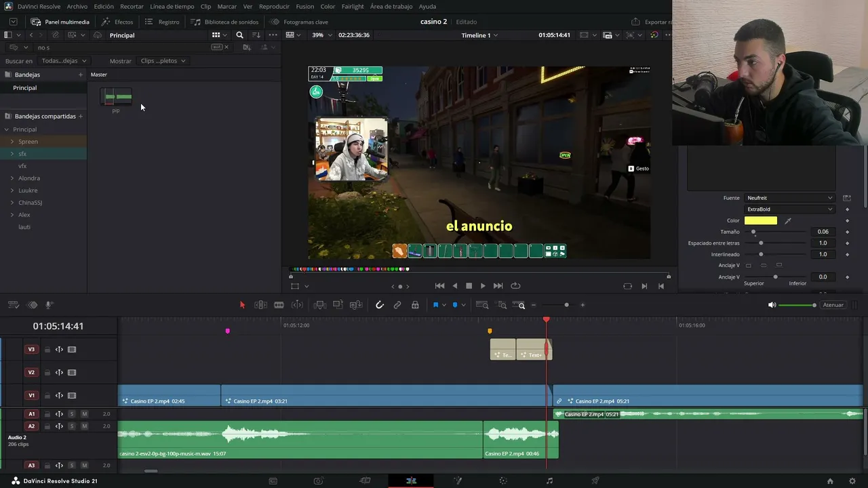Click search magnifier in media pool
Viewport: 868px width, 488px height.
click(x=239, y=35)
